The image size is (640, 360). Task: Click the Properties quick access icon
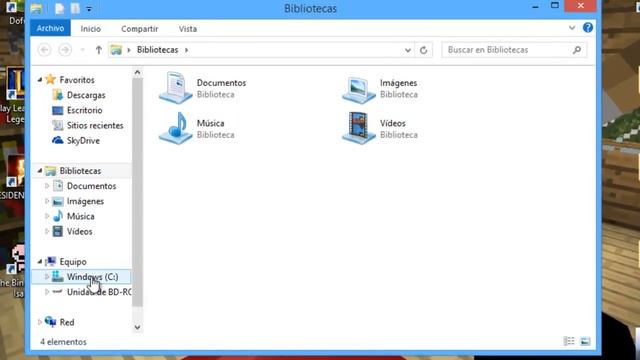(60, 8)
